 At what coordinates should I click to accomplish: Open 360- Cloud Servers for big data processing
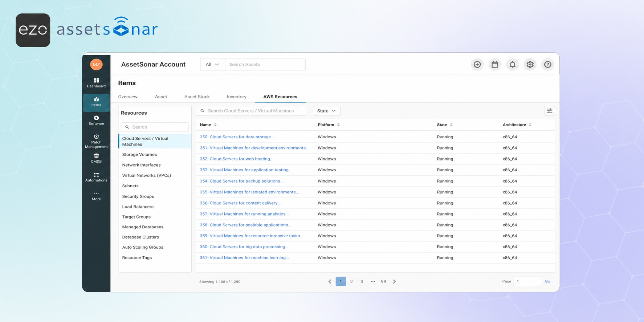[244, 246]
